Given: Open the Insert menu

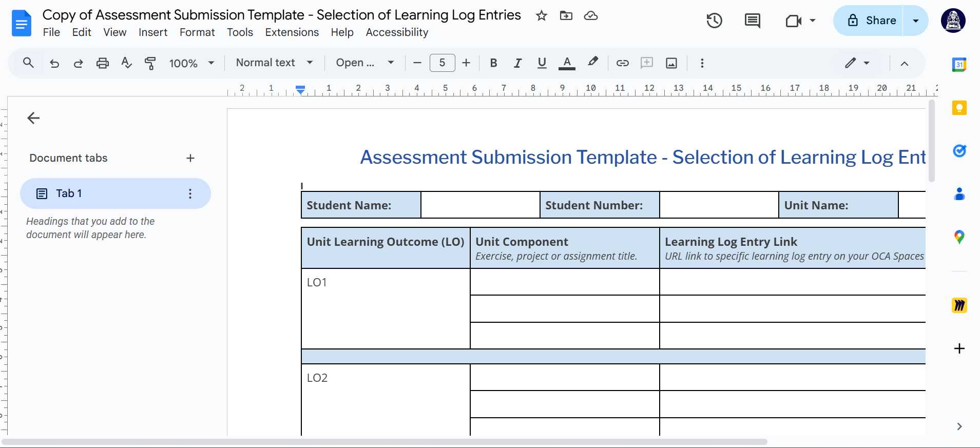Looking at the screenshot, I should click(x=153, y=32).
